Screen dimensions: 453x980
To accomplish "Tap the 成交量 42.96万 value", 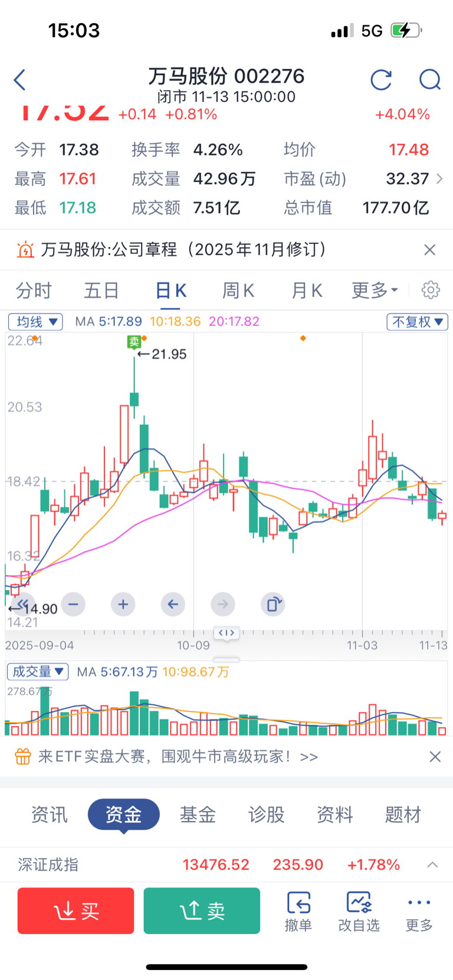I will pos(225,179).
